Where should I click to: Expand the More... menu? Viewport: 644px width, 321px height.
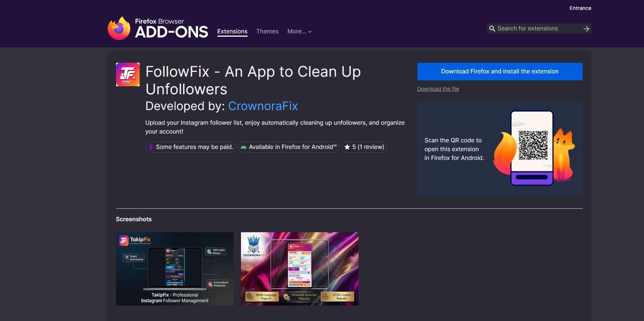(299, 32)
